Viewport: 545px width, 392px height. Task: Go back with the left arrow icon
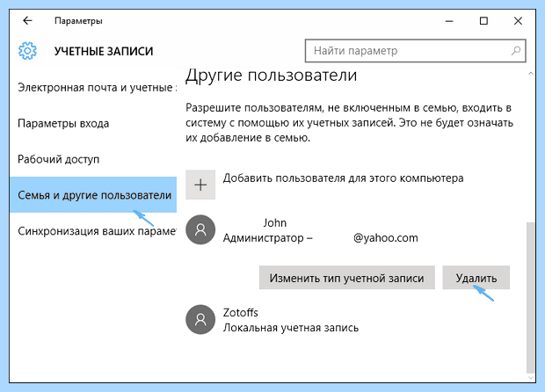click(27, 21)
